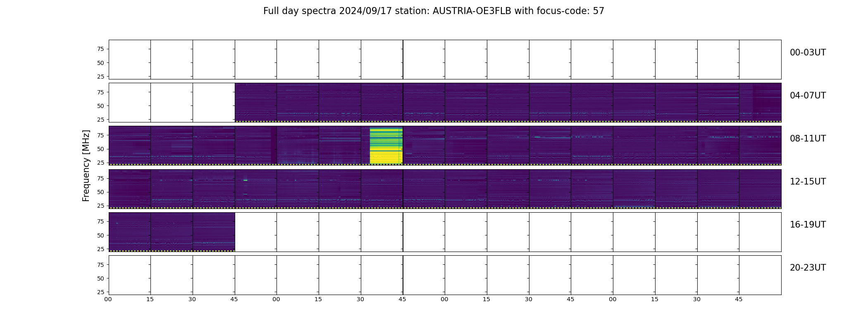The image size is (868, 331).
Task: Click the 75 tick label of 00-03UT row
Action: coord(100,49)
